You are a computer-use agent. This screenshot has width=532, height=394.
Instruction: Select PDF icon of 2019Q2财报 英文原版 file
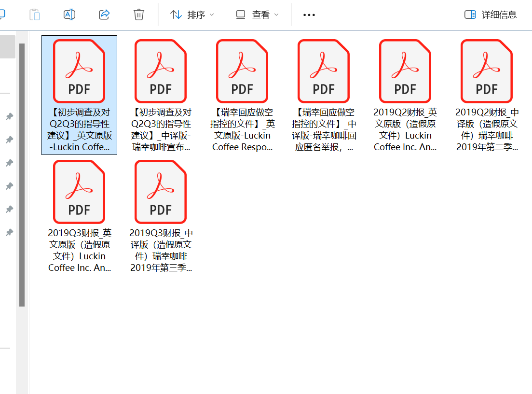[x=405, y=71]
